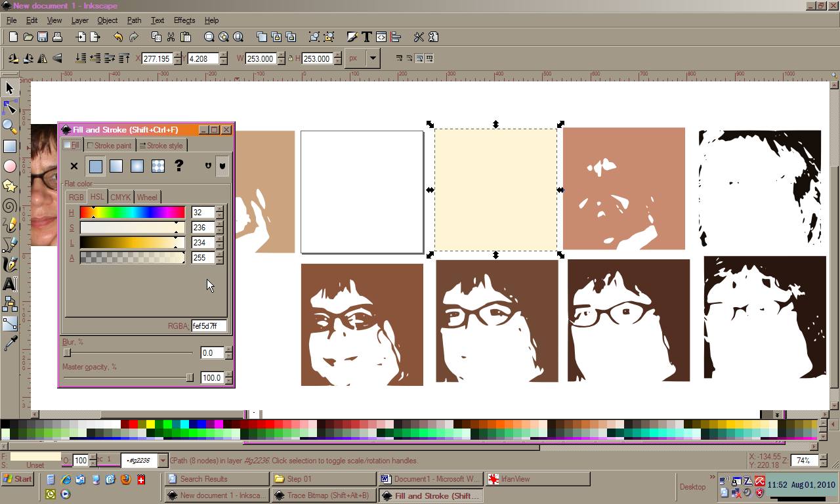This screenshot has height=504, width=840.
Task: Select the Node edit tool
Action: [9, 107]
